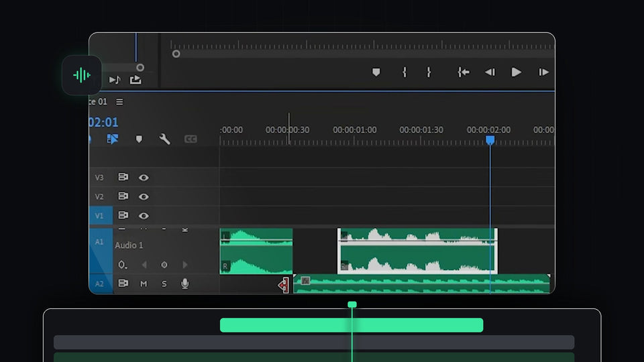Image resolution: width=644 pixels, height=362 pixels.
Task: Add a marker from the timeline toolbar
Action: [x=139, y=139]
